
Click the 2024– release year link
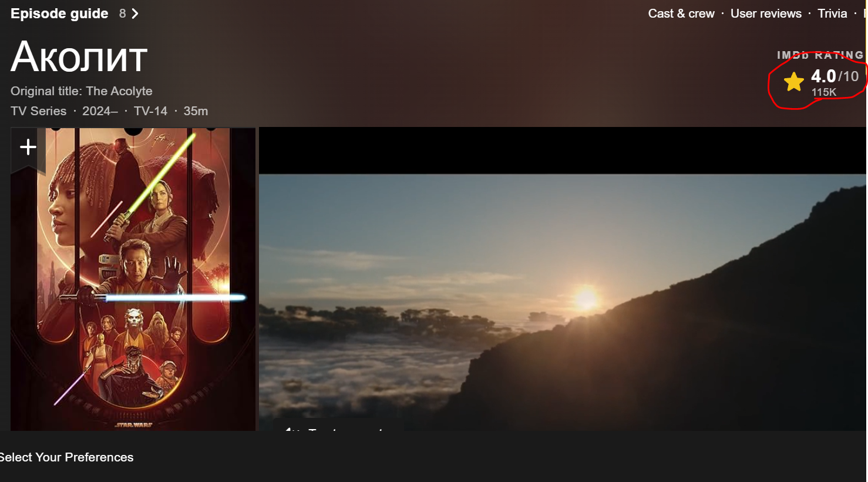pyautogui.click(x=100, y=111)
